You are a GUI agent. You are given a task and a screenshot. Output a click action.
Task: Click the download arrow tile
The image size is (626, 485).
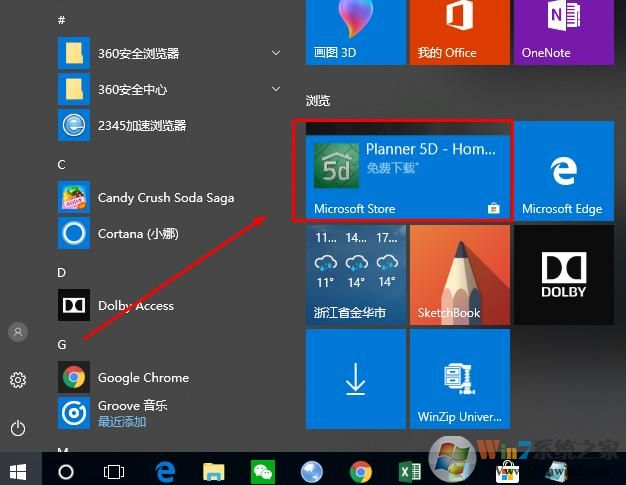[356, 379]
